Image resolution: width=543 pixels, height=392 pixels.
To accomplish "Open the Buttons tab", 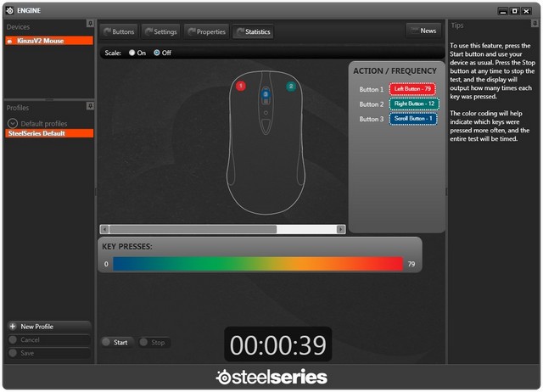I will pyautogui.click(x=119, y=32).
